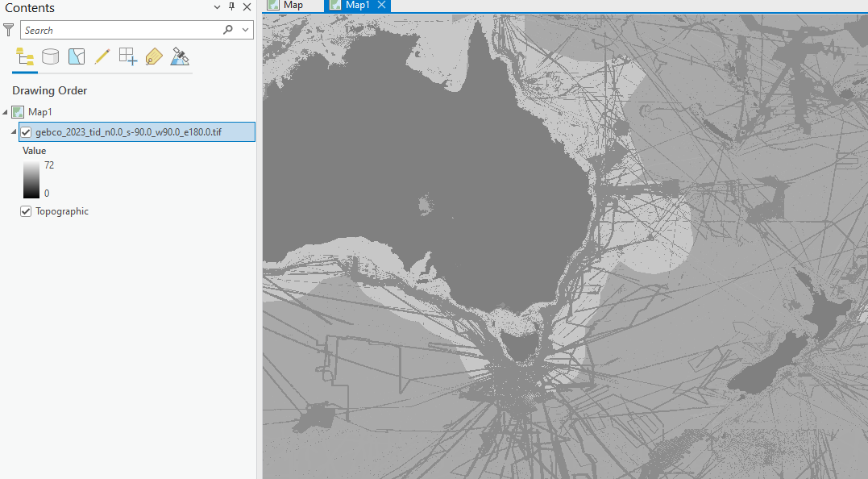
Task: Open List By Snapping view
Action: point(127,56)
